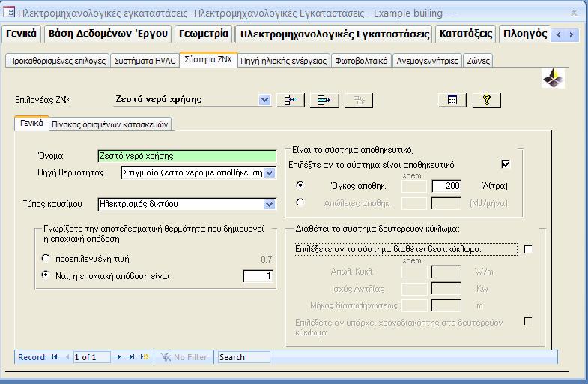The width and height of the screenshot is (588, 384).
Task: Open the Γεωμετρία tab
Action: click(x=204, y=34)
